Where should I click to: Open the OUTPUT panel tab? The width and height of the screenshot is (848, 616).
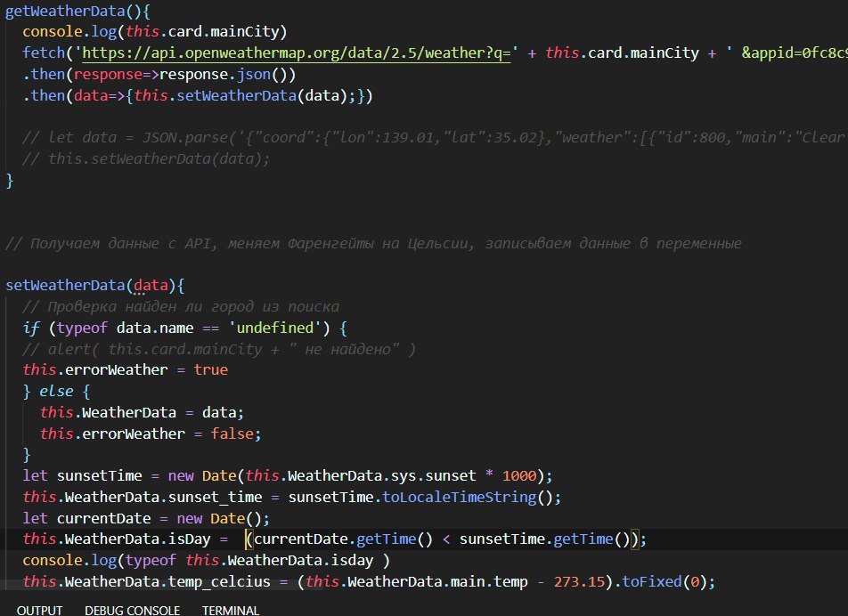click(39, 610)
